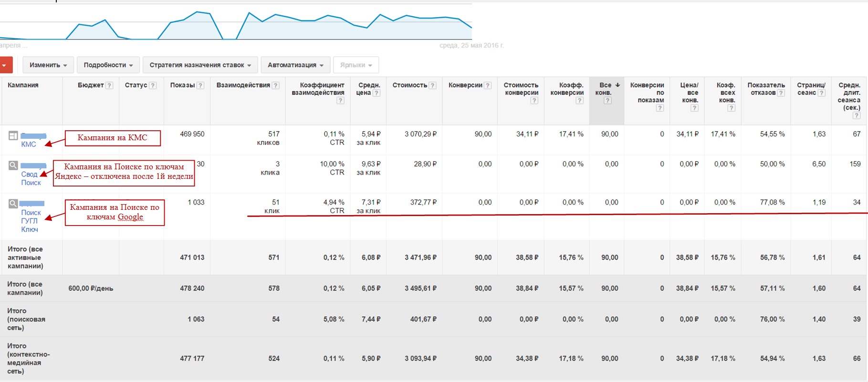Expand the Подробности dropdown
Viewport: 868px width, 382px height.
pos(108,65)
